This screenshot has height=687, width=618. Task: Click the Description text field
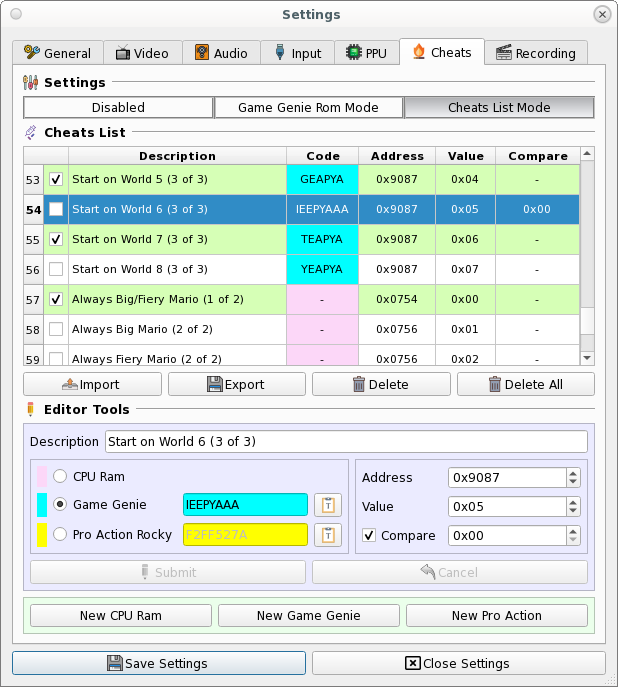coord(346,441)
